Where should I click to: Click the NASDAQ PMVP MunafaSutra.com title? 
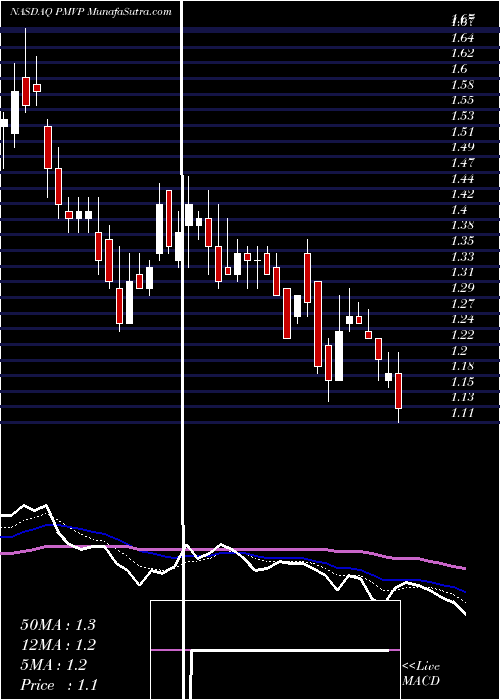(91, 12)
